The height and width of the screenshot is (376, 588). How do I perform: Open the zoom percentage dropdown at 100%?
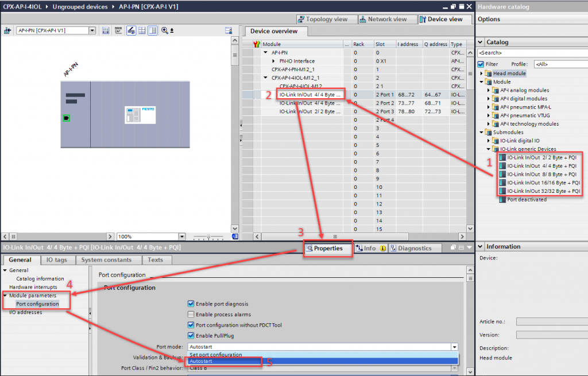click(182, 237)
